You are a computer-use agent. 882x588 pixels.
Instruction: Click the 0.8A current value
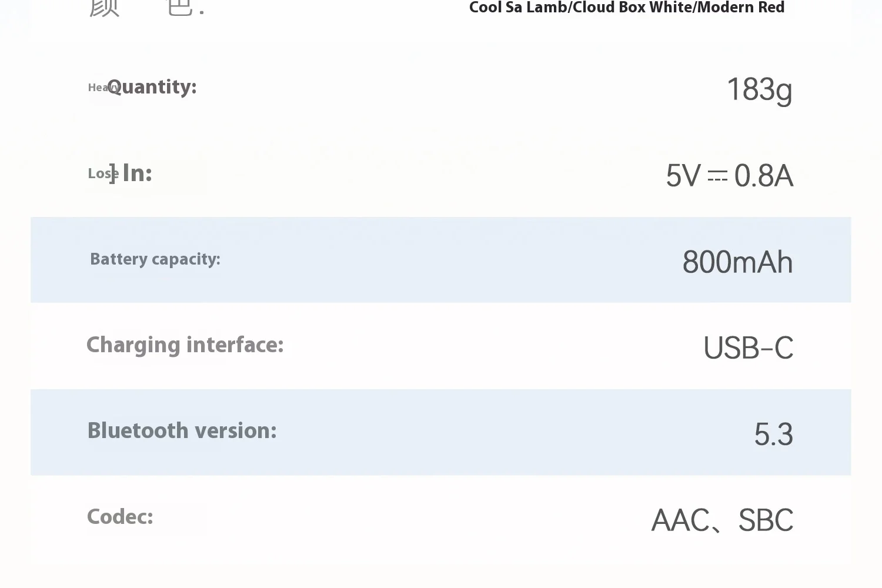[x=763, y=176]
